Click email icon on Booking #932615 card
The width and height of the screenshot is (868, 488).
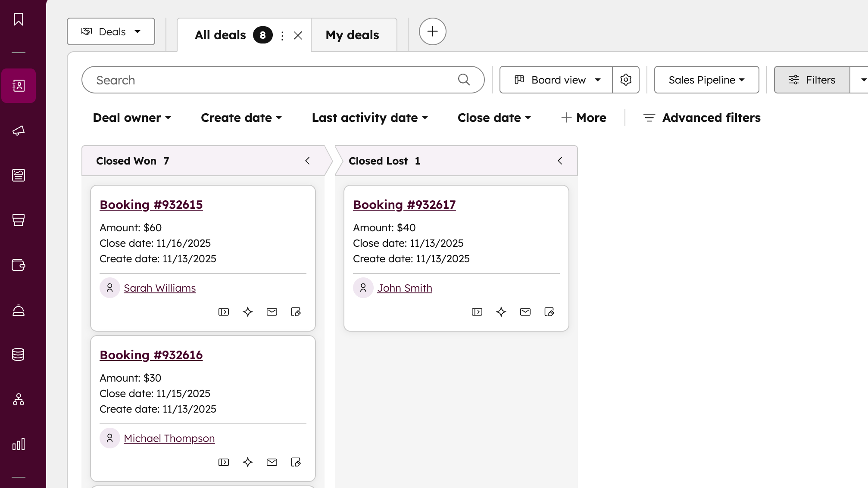click(x=272, y=312)
